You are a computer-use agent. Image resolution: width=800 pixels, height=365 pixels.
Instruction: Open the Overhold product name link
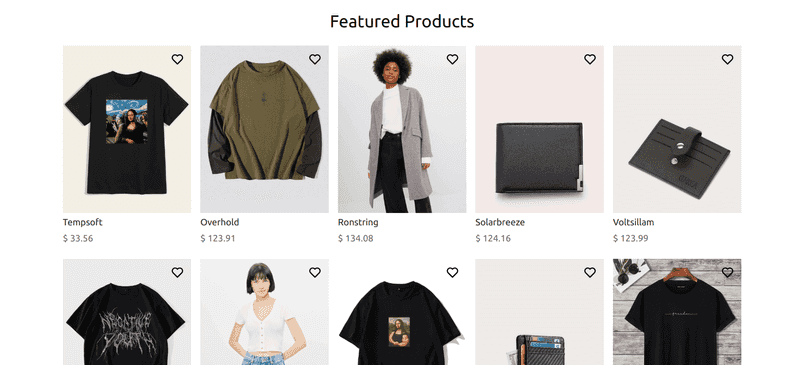coord(219,223)
